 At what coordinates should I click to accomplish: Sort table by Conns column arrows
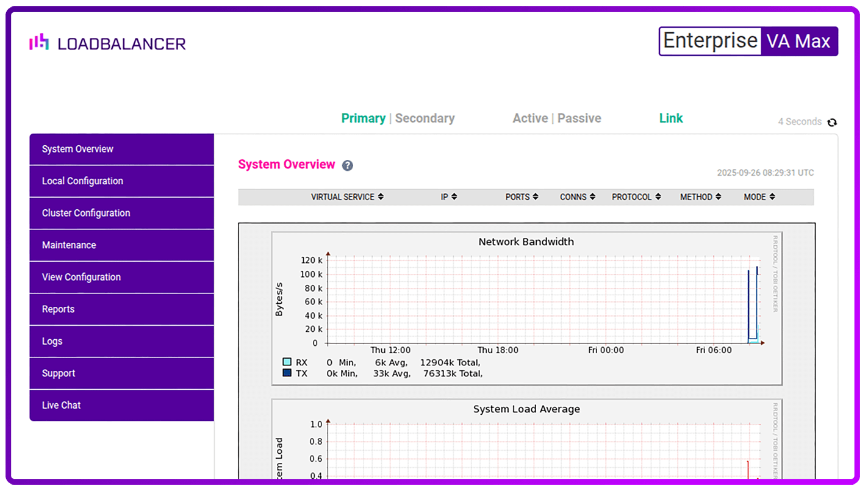pyautogui.click(x=592, y=197)
